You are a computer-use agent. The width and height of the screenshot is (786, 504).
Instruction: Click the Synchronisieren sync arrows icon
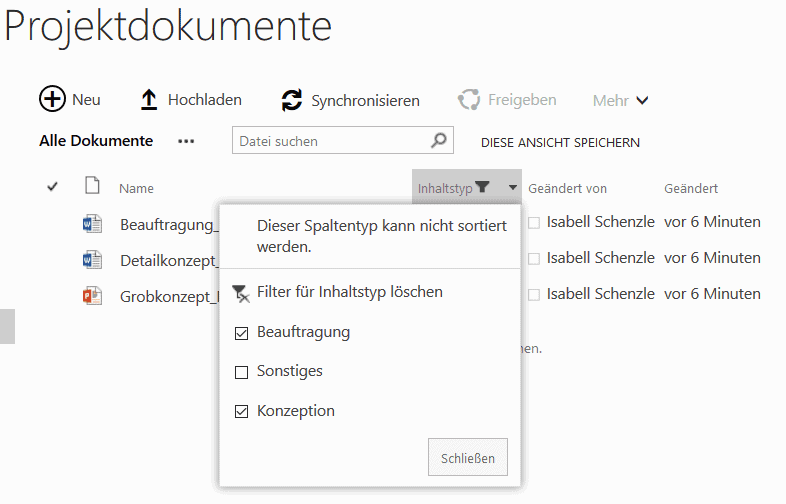[292, 100]
